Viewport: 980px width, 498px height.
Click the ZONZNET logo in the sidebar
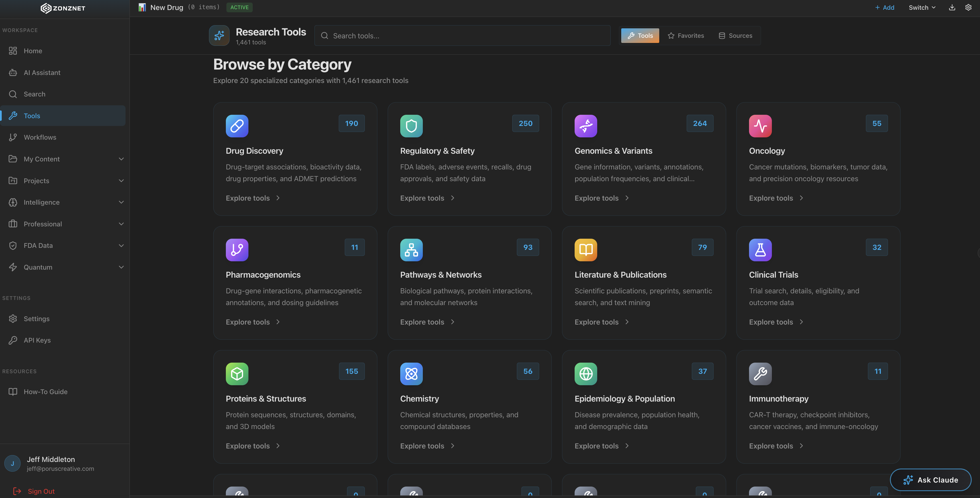tap(63, 8)
